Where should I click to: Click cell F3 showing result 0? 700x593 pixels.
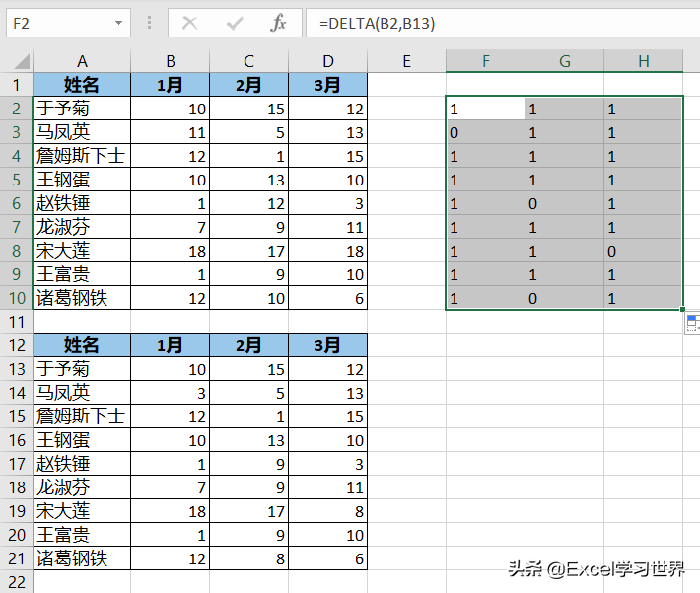point(485,132)
